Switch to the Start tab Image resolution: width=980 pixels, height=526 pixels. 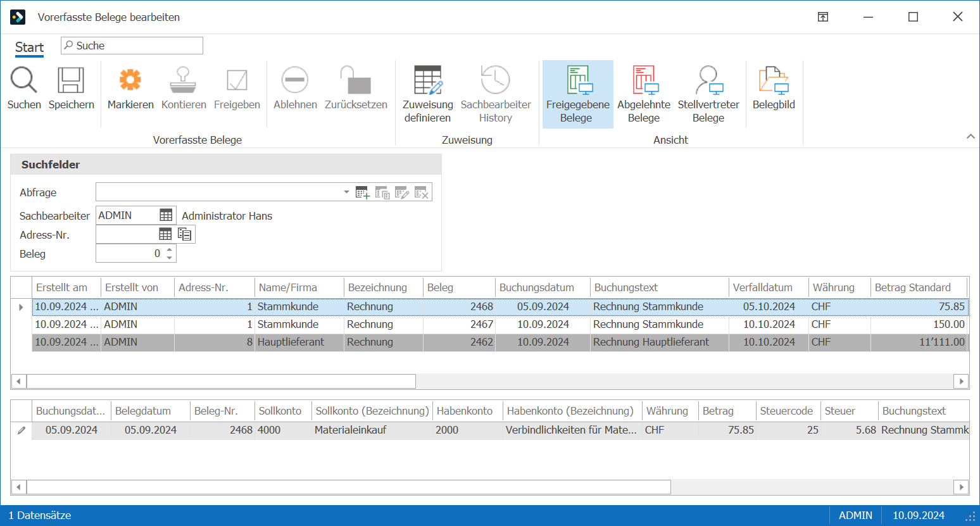coord(29,47)
